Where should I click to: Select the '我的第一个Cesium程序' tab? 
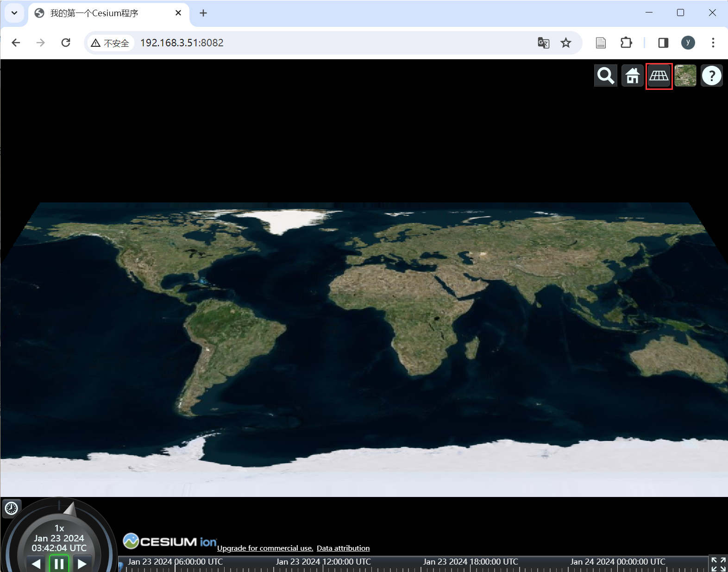(109, 13)
